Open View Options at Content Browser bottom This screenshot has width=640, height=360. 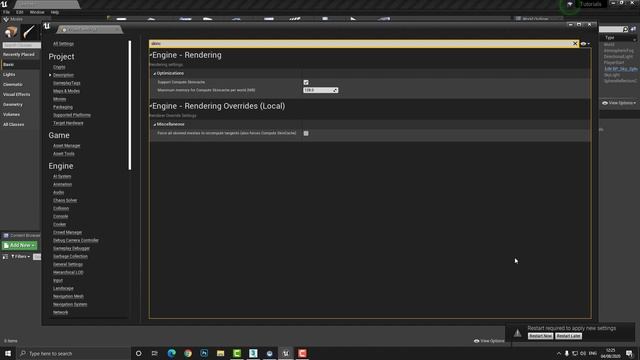point(489,341)
